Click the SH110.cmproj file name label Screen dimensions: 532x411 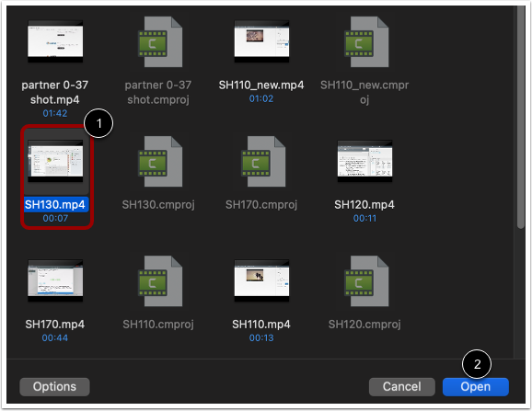(x=158, y=325)
